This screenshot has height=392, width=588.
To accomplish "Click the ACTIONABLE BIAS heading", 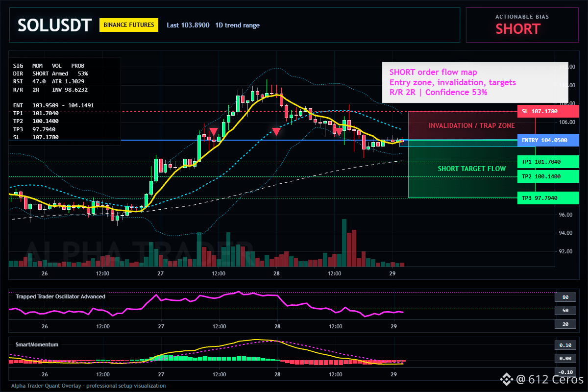I will [522, 17].
